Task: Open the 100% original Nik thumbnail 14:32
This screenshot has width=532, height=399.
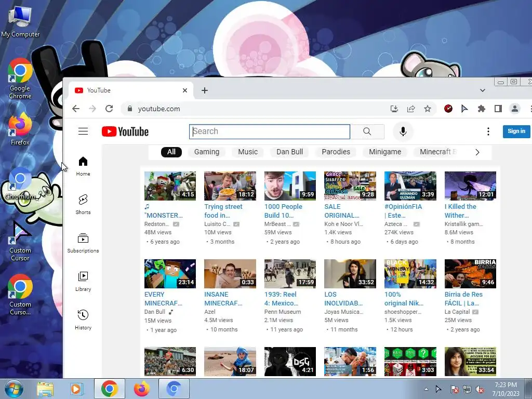Action: [x=410, y=274]
